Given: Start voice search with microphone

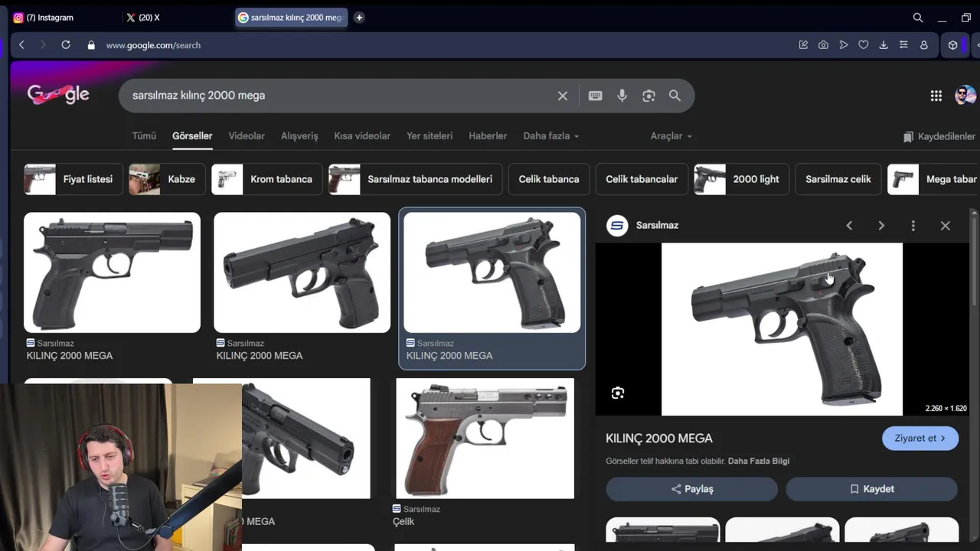Looking at the screenshot, I should [x=622, y=96].
